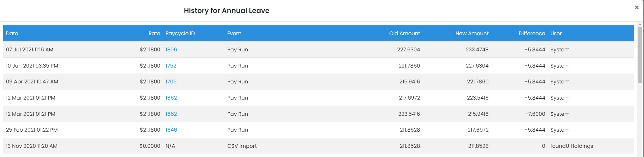Click the foundU Holdings user cell
Screen dimensions: 644x157
[572, 146]
